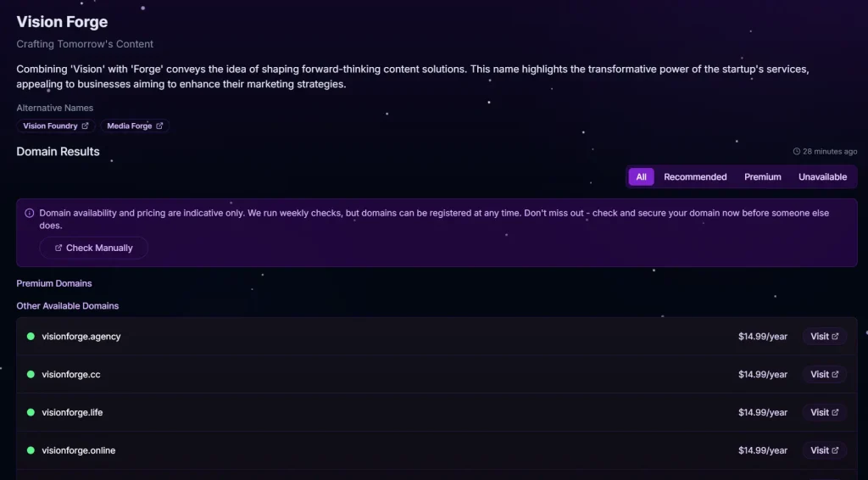Click external-link icon on Vision Foundry chip
The width and height of the screenshot is (868, 480).
pos(85,126)
